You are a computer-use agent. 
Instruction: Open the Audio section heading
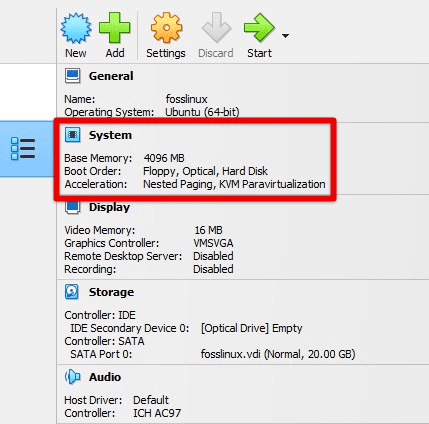coord(105,377)
